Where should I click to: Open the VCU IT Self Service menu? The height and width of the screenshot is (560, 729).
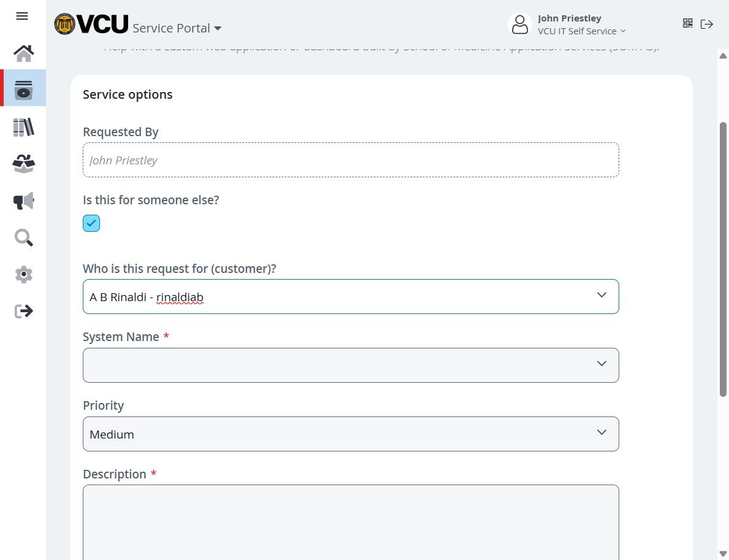pyautogui.click(x=581, y=31)
